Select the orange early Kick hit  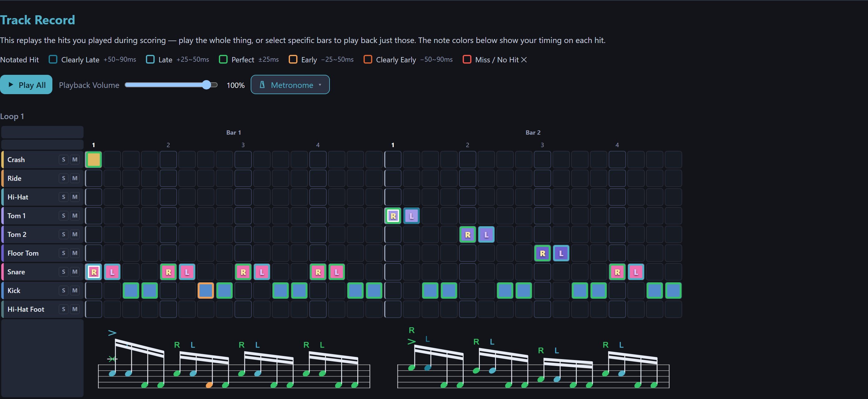pyautogui.click(x=206, y=291)
